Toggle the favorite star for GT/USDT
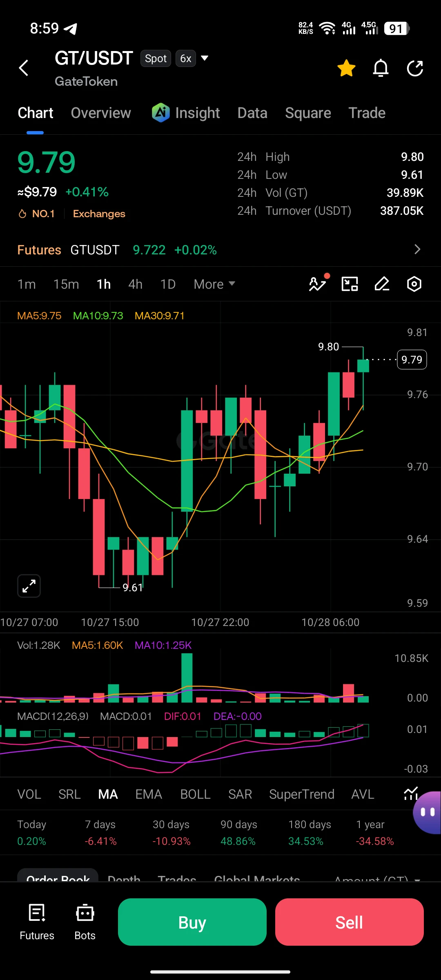The width and height of the screenshot is (441, 980). pos(346,68)
